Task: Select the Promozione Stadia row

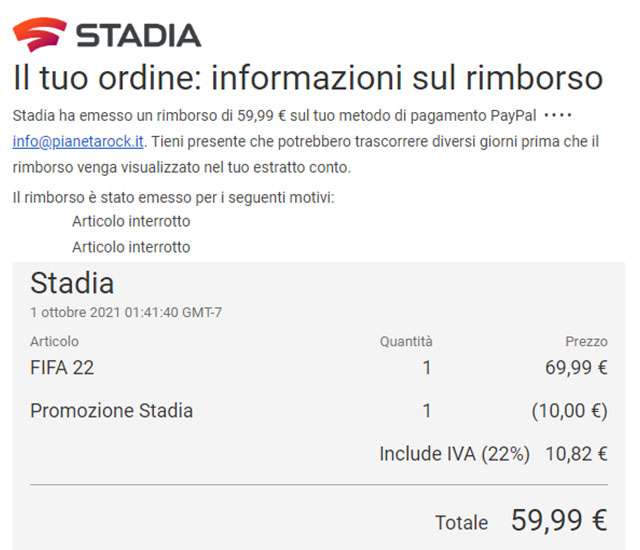Action: point(112,411)
